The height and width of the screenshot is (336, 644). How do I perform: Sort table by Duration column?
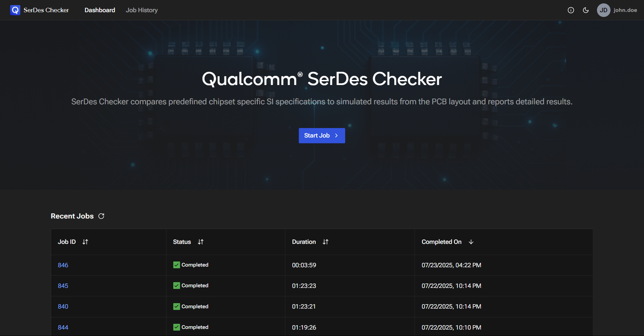tap(326, 242)
